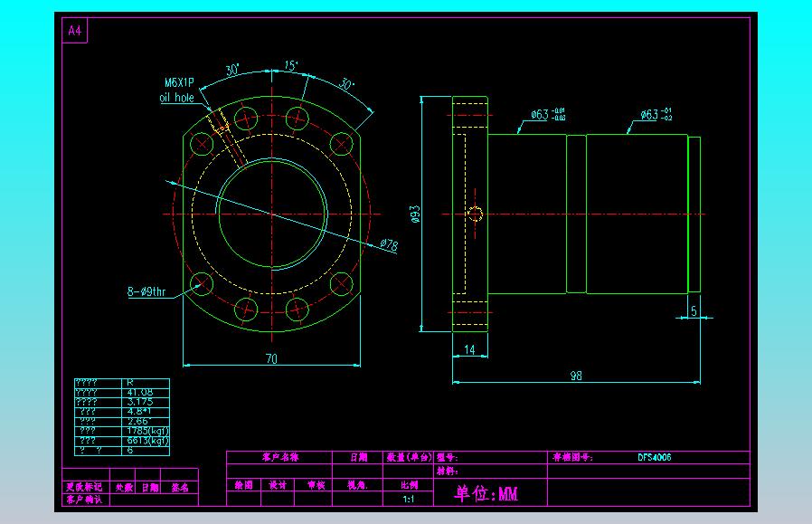Select the 客户确认 confirmation label
Image resolution: width=812 pixels, height=524 pixels.
(x=84, y=500)
